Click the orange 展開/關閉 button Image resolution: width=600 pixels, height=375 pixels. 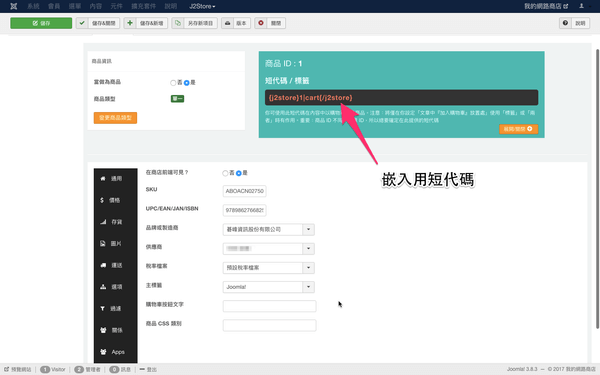pos(518,129)
